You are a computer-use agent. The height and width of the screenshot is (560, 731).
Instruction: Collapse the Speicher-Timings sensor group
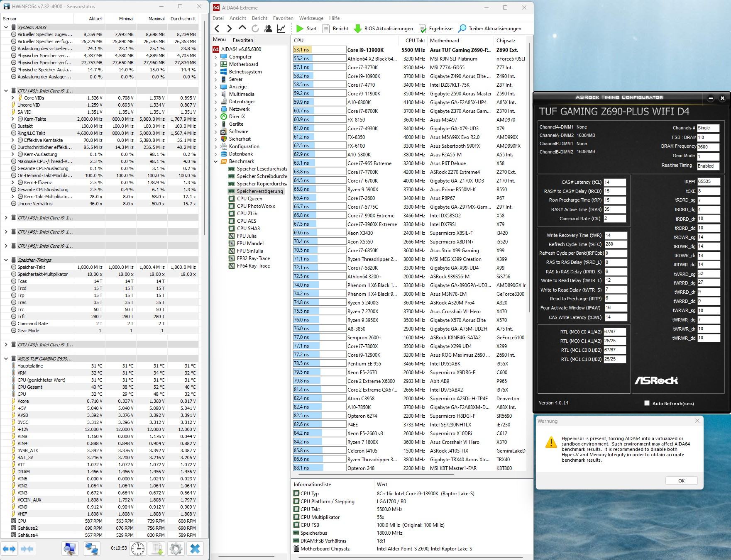tap(6, 260)
